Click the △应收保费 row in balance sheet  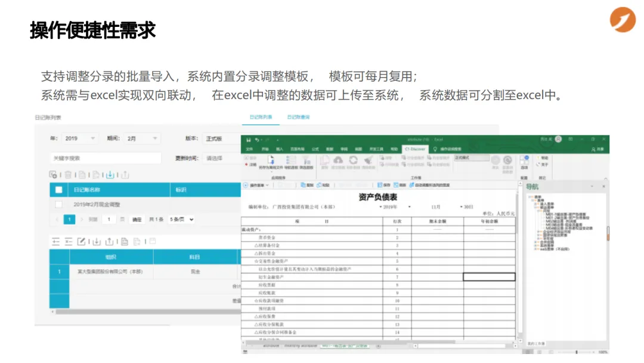click(378, 316)
